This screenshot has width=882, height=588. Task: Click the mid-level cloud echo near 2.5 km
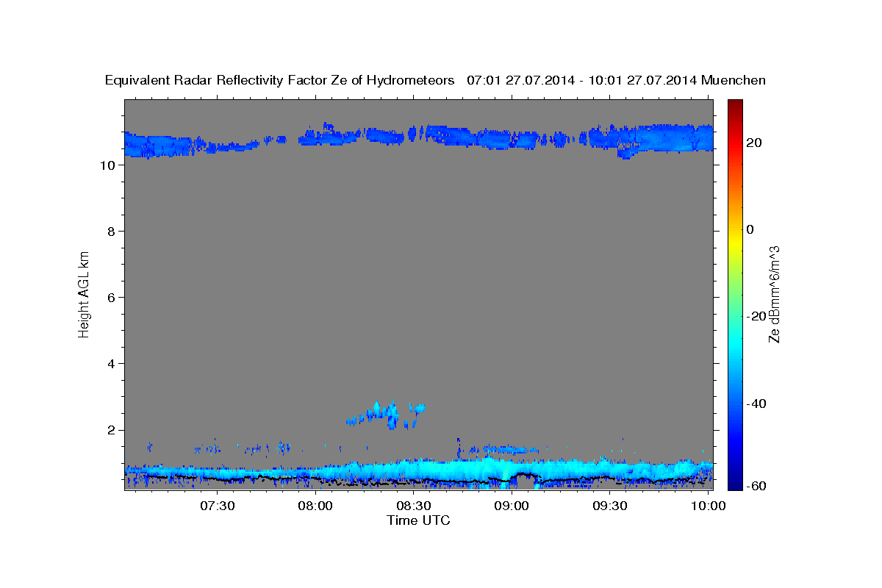pos(386,416)
